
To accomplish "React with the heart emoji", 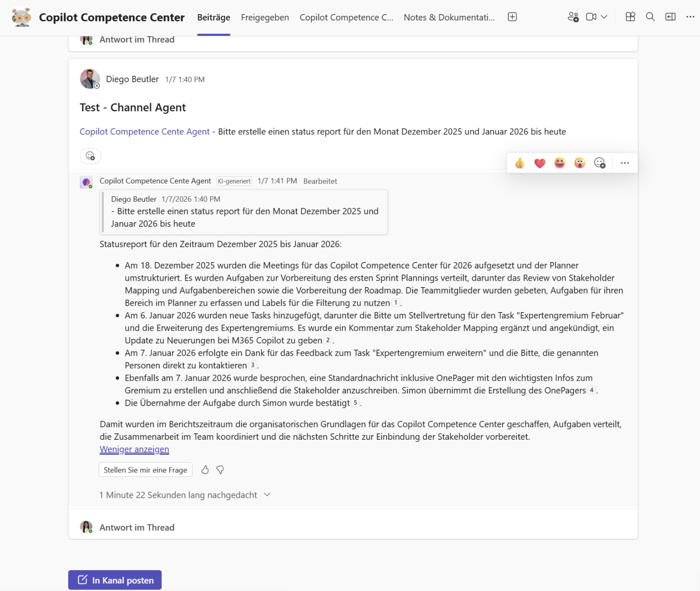I will tap(540, 163).
